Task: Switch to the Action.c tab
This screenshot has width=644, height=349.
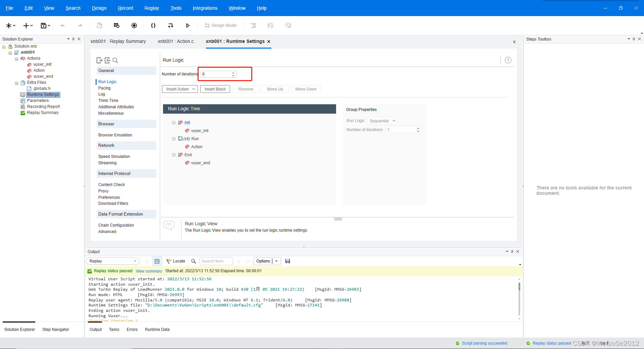Action: (176, 41)
